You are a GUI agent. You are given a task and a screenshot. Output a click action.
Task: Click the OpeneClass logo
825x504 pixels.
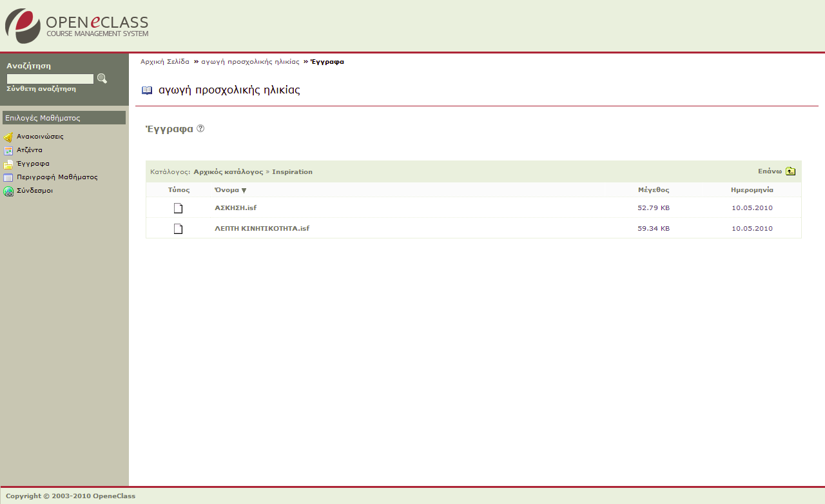77,26
